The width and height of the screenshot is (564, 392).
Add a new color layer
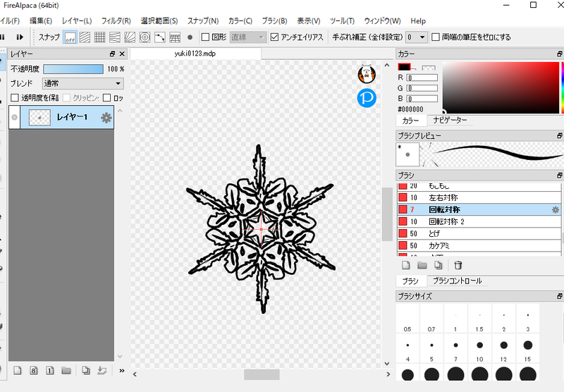click(x=17, y=370)
